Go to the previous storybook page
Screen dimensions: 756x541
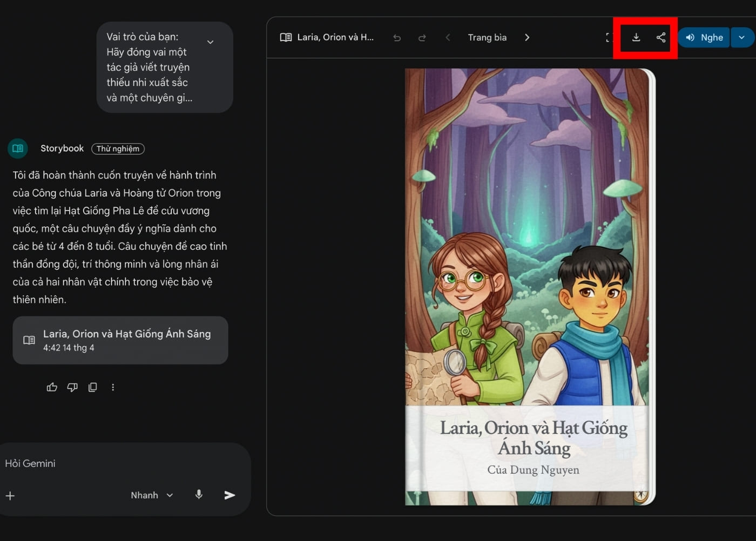(448, 37)
